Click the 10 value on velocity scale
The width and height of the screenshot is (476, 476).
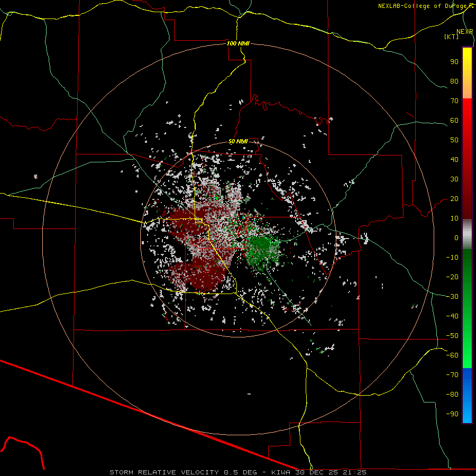coord(454,218)
